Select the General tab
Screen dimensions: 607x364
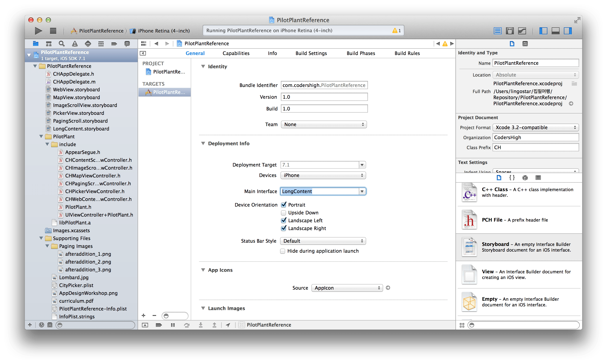pyautogui.click(x=195, y=53)
